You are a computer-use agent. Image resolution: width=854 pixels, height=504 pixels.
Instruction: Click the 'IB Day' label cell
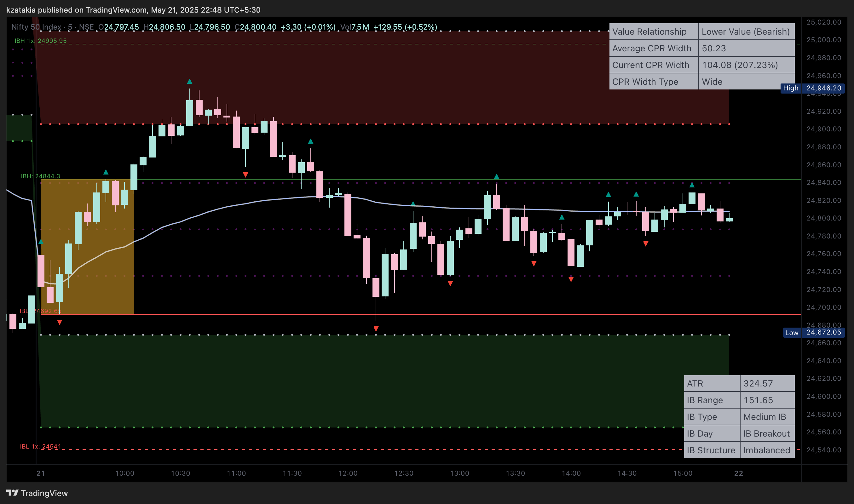(712, 433)
